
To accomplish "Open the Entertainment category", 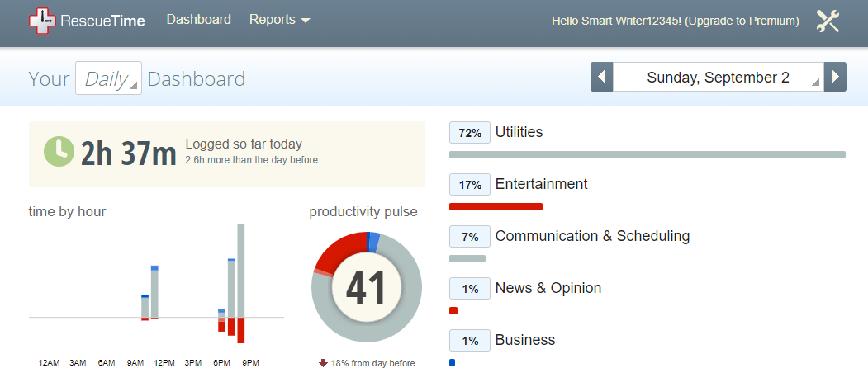I will 542,184.
